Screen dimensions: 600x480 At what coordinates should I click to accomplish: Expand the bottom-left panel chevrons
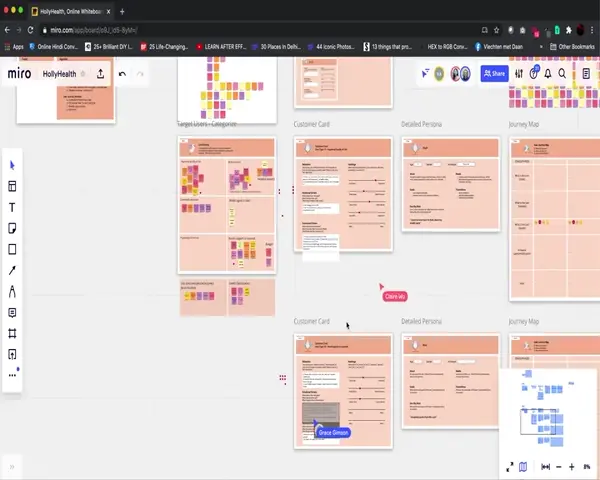[x=12, y=467]
